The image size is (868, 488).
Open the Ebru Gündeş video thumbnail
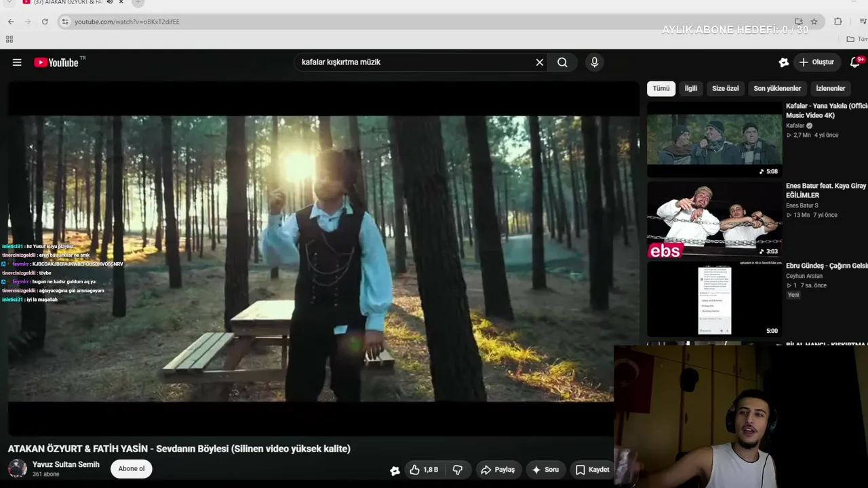(714, 300)
